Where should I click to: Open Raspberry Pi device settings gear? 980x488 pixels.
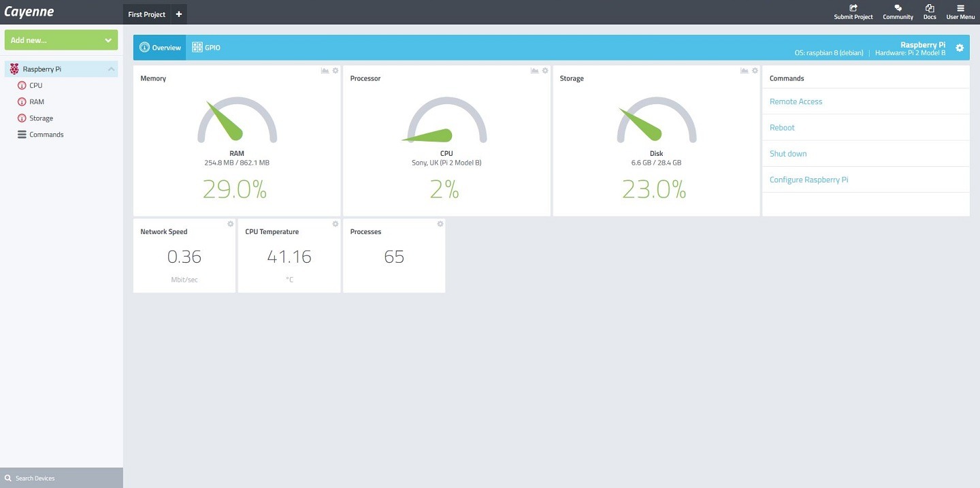960,48
